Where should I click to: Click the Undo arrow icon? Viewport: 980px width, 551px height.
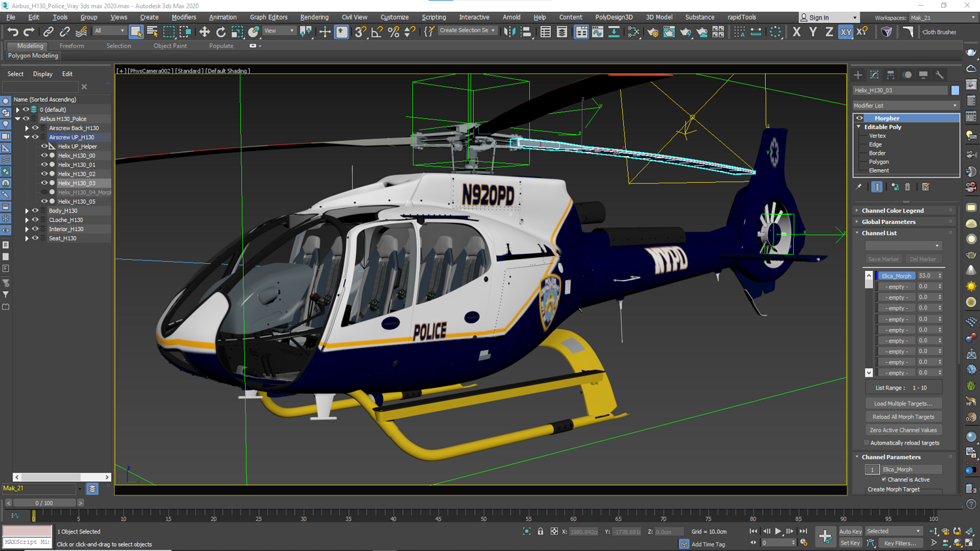coord(12,31)
